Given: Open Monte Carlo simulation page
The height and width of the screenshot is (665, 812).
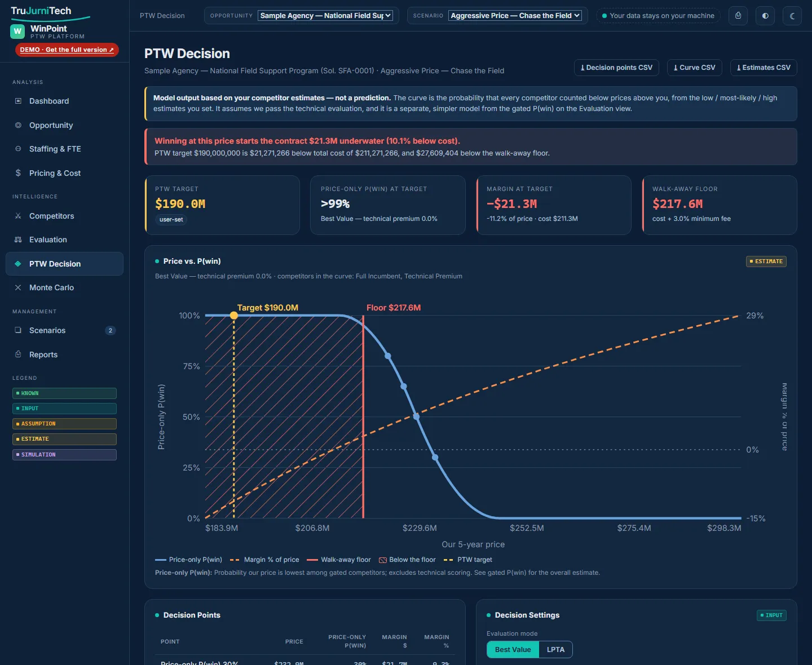Looking at the screenshot, I should click(64, 287).
